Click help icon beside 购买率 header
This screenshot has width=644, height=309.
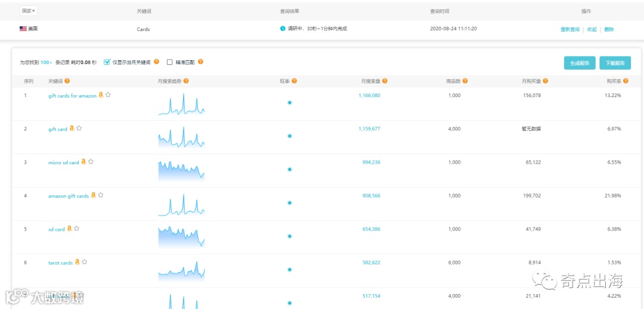click(626, 81)
